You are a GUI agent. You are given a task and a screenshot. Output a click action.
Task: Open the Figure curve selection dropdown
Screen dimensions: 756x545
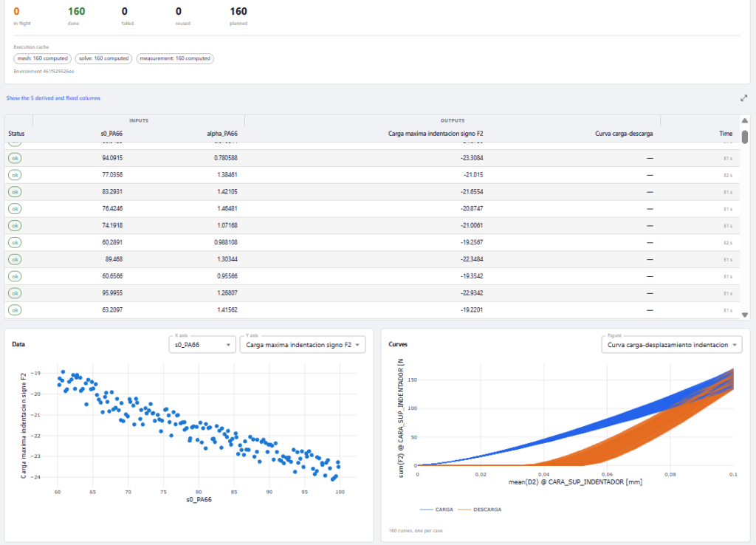pos(672,345)
